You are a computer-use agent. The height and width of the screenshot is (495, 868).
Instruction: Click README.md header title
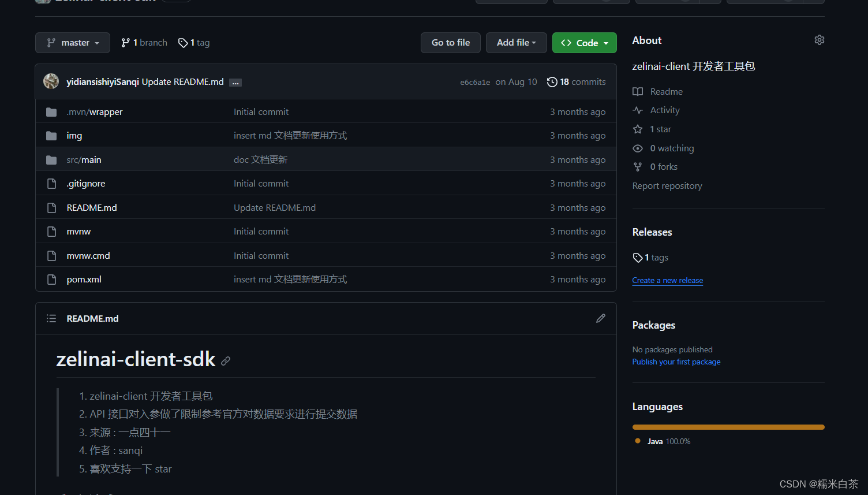[x=93, y=318]
